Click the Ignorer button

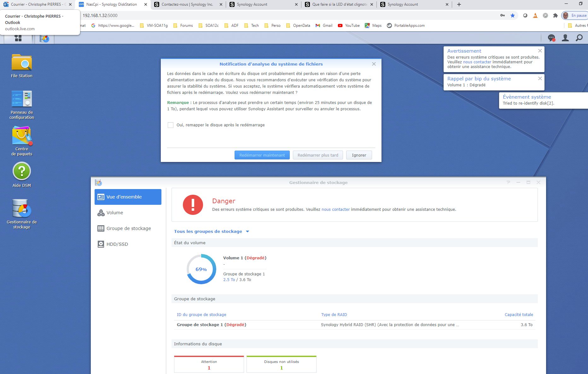[359, 155]
